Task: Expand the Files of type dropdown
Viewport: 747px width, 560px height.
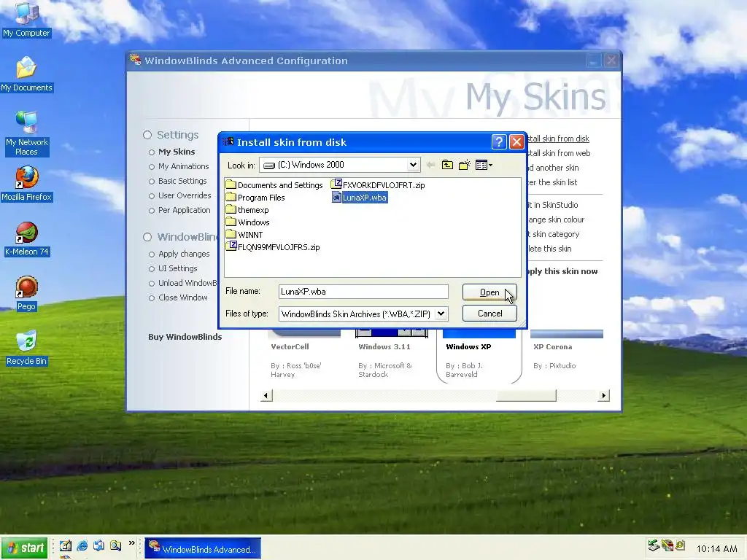Action: 441,314
